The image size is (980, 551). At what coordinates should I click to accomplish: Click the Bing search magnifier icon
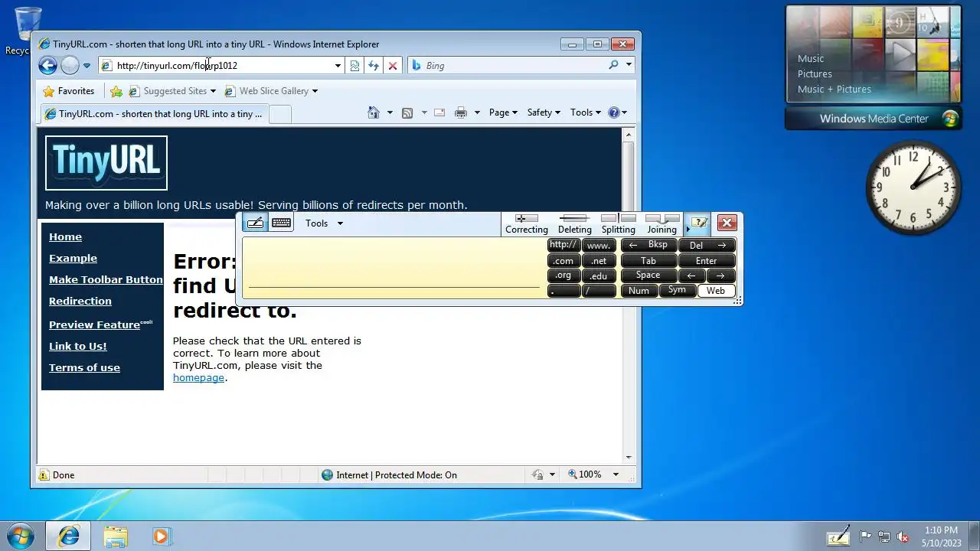tap(613, 65)
